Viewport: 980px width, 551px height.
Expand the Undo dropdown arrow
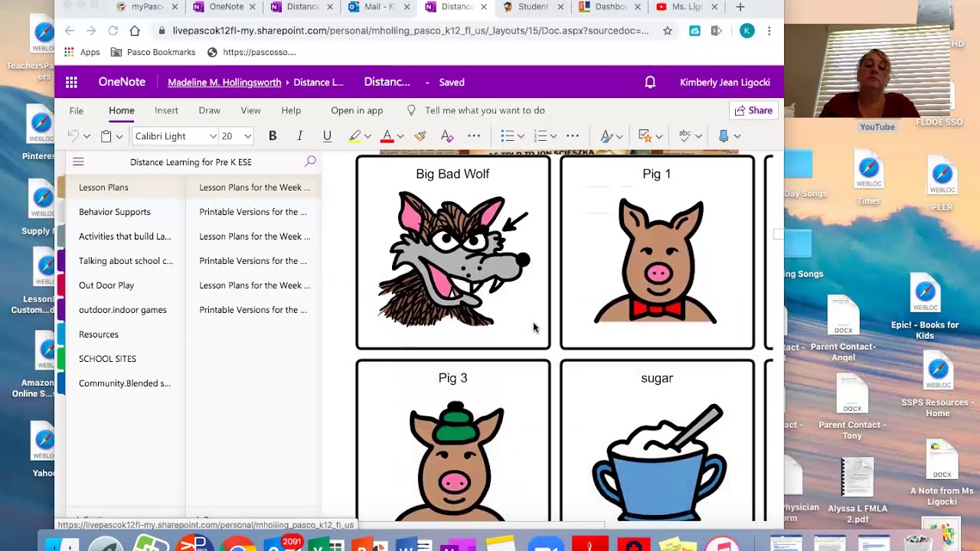pyautogui.click(x=87, y=136)
